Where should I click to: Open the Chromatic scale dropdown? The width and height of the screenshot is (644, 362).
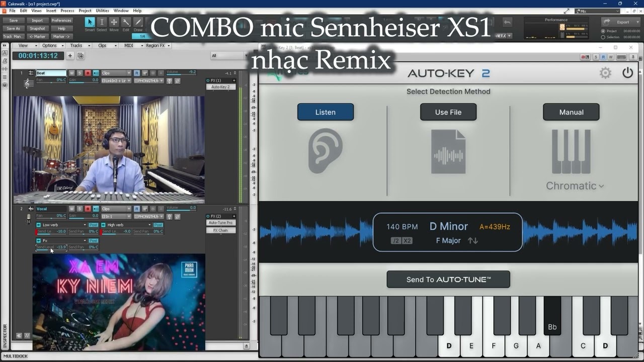click(x=575, y=186)
